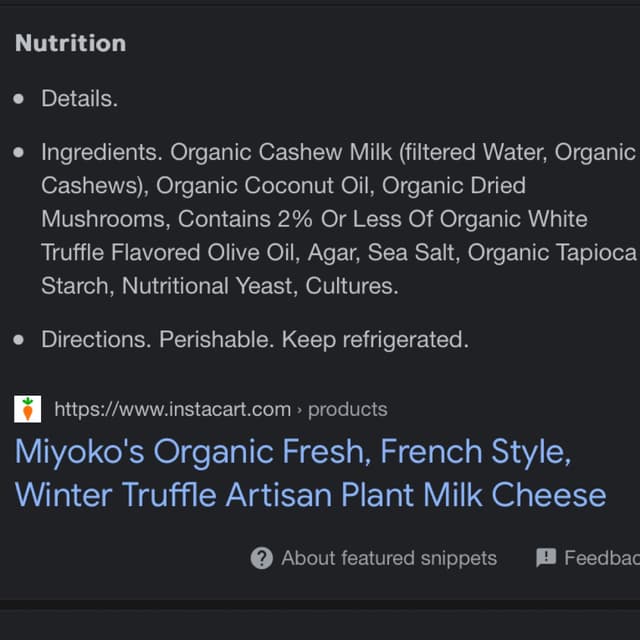Click the "Directions." text in the snippet
The image size is (640, 640).
(x=96, y=340)
